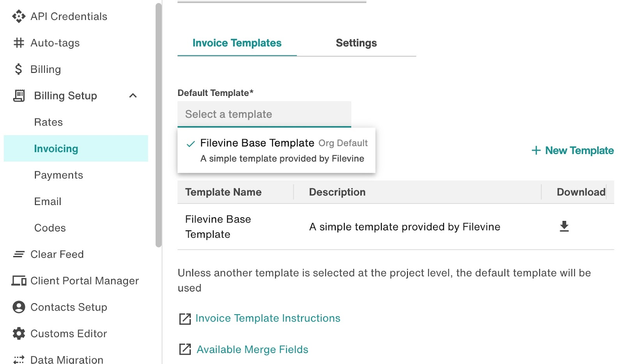Click the Auto-tags hash icon
Image resolution: width=624 pixels, height=364 pixels.
tap(19, 43)
